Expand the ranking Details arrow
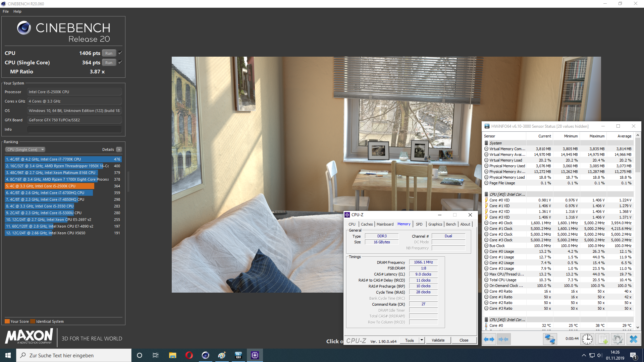Image resolution: width=644 pixels, height=362 pixels. tap(119, 149)
